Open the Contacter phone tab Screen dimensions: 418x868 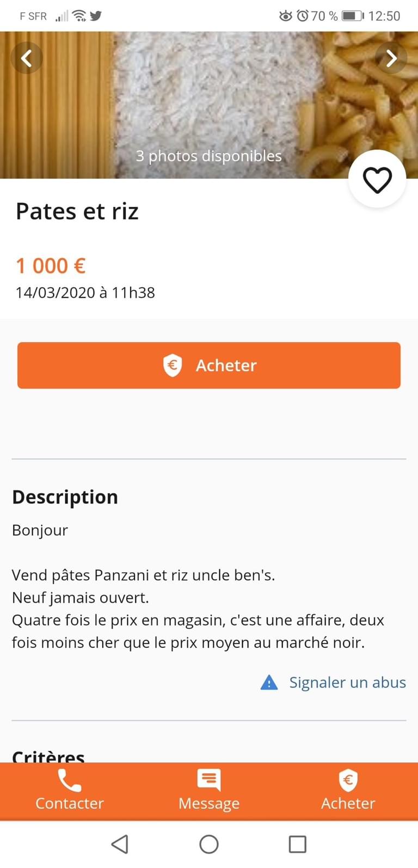click(70, 791)
